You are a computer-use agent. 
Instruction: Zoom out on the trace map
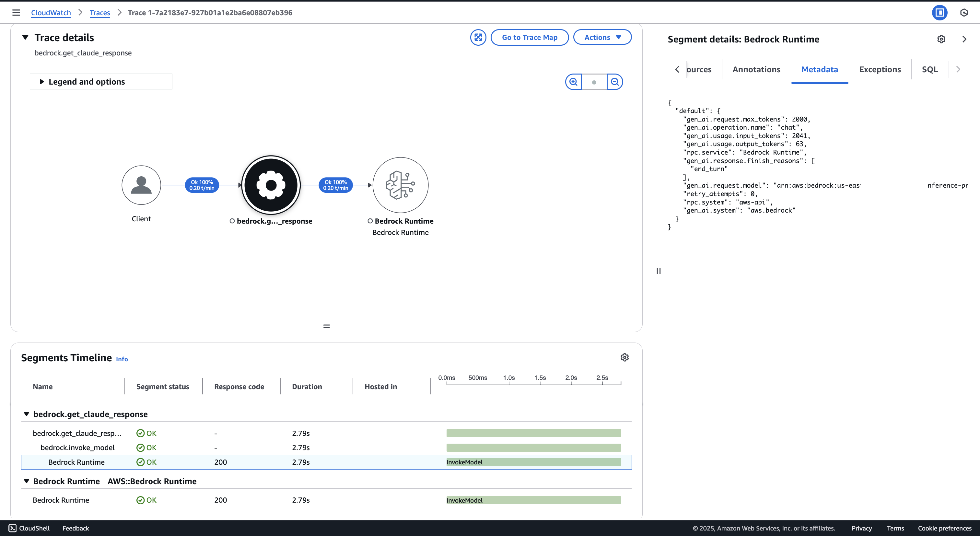pos(615,82)
